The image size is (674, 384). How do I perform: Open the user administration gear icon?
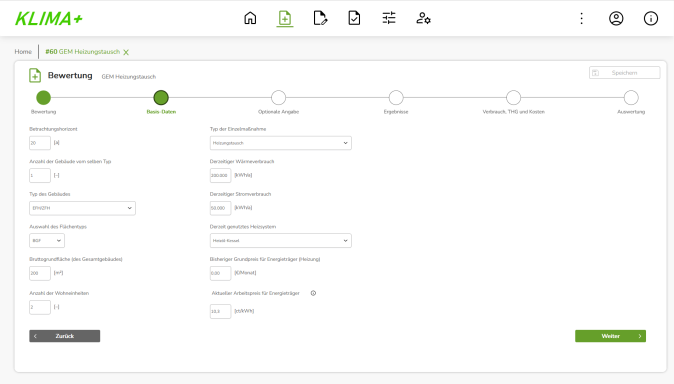coord(423,18)
